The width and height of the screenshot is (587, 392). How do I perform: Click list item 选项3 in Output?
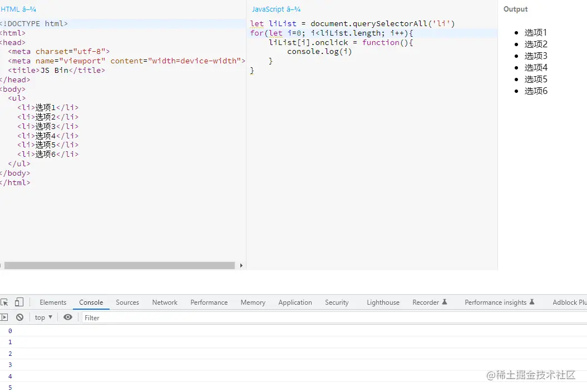pyautogui.click(x=536, y=56)
